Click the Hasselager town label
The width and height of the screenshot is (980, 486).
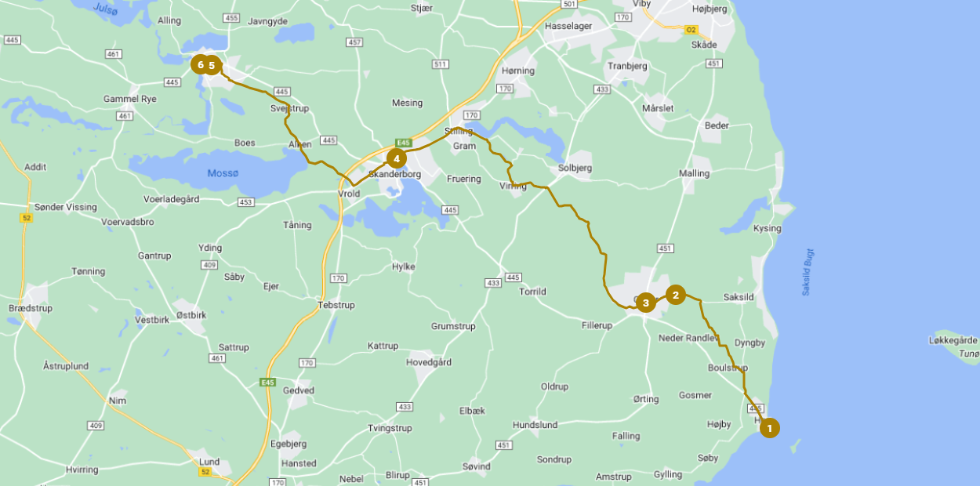coord(568,26)
